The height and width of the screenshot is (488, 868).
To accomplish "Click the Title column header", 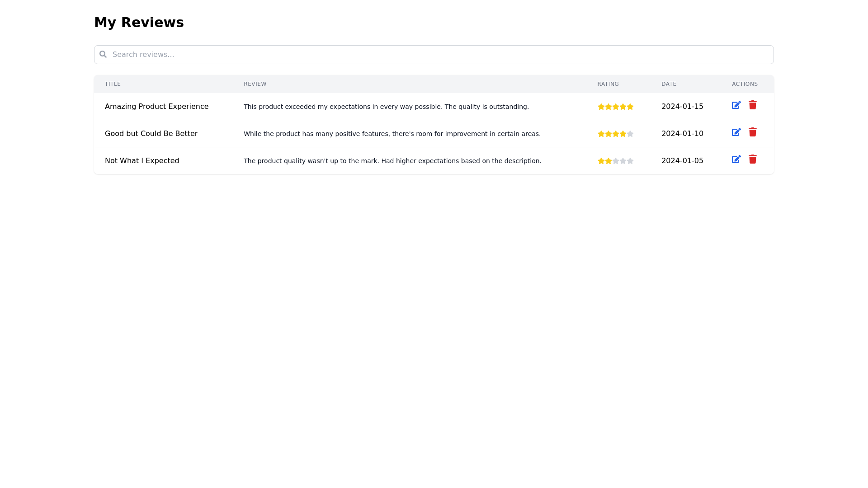I will click(113, 84).
